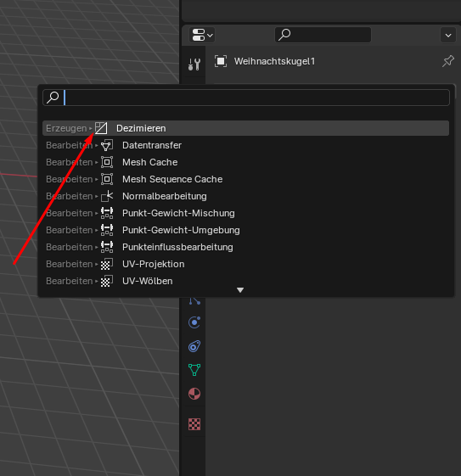
Task: Pick the Punkt-Gewicht-Mischung modifier
Action: (245, 213)
